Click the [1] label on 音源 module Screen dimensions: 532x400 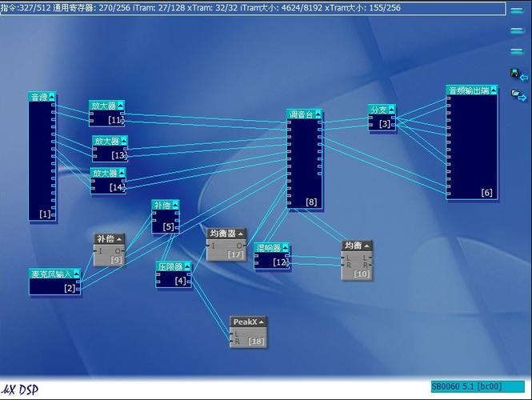coord(45,214)
